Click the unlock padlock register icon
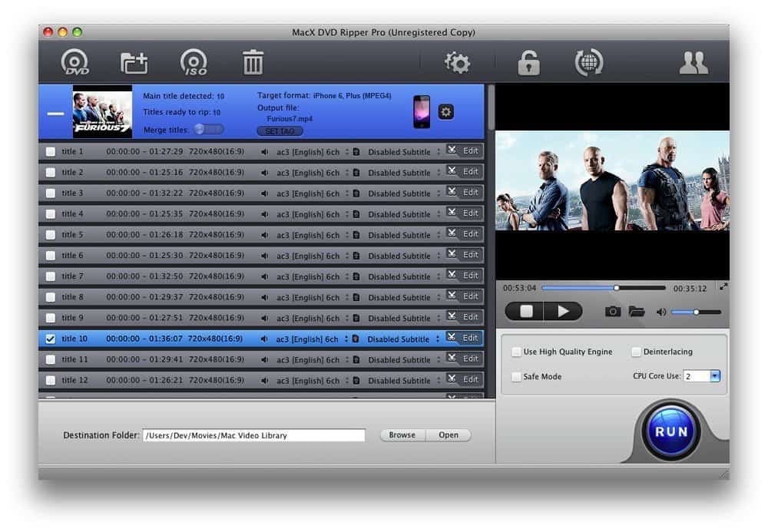 [x=528, y=63]
